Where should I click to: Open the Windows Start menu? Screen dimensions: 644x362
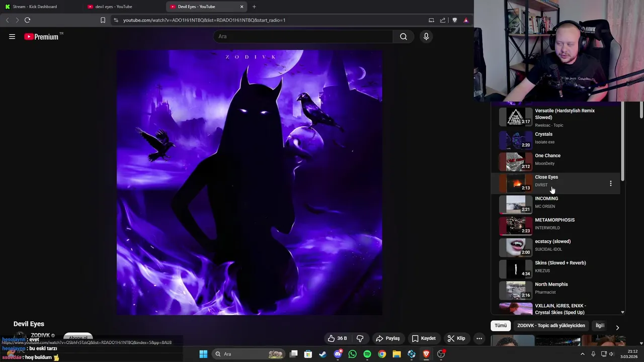point(203,354)
